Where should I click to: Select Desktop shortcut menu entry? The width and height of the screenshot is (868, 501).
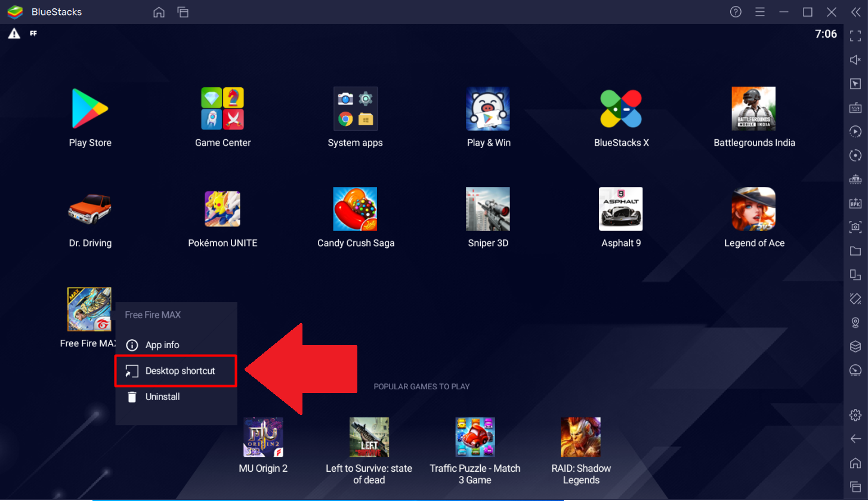[x=176, y=371]
